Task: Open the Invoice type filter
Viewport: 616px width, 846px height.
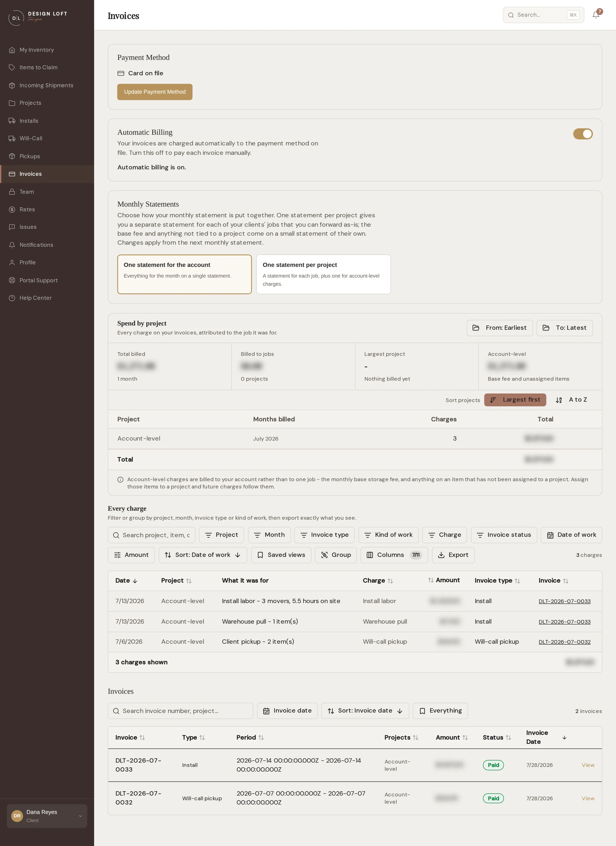Action: pyautogui.click(x=324, y=535)
